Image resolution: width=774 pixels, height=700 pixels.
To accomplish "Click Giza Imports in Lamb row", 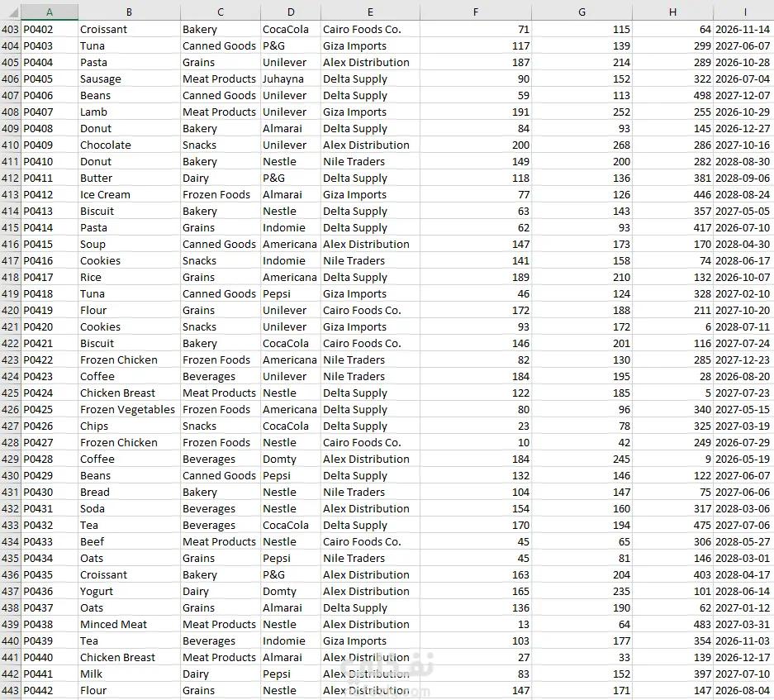I will pyautogui.click(x=370, y=112).
